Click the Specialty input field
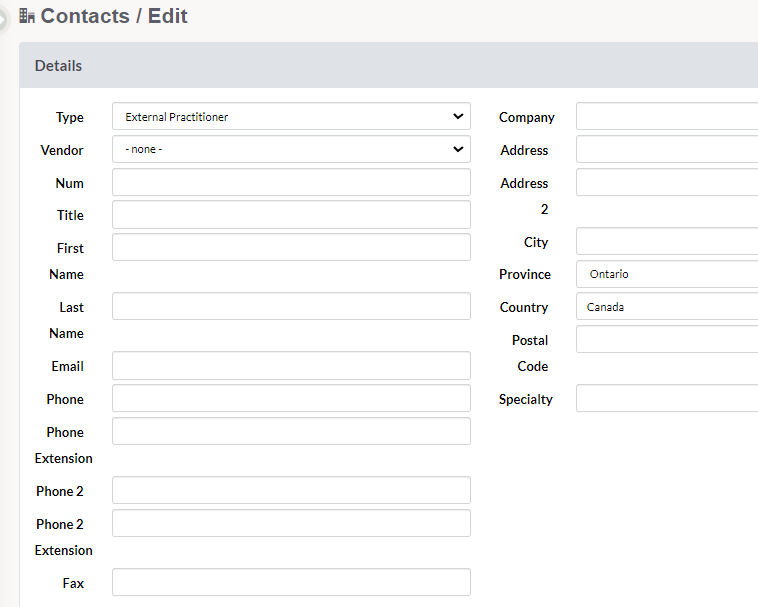This screenshot has width=758, height=607. (667, 399)
